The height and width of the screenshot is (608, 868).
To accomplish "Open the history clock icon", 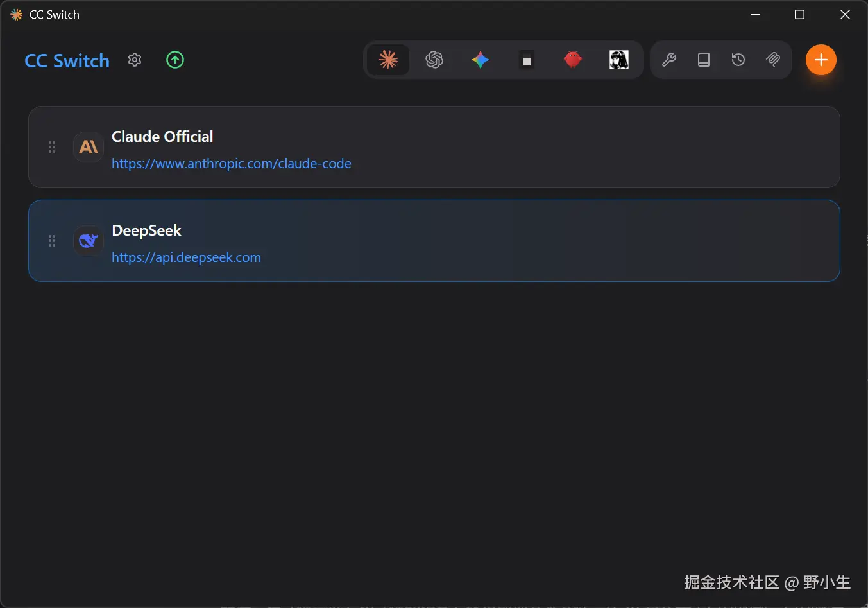I will click(x=738, y=60).
